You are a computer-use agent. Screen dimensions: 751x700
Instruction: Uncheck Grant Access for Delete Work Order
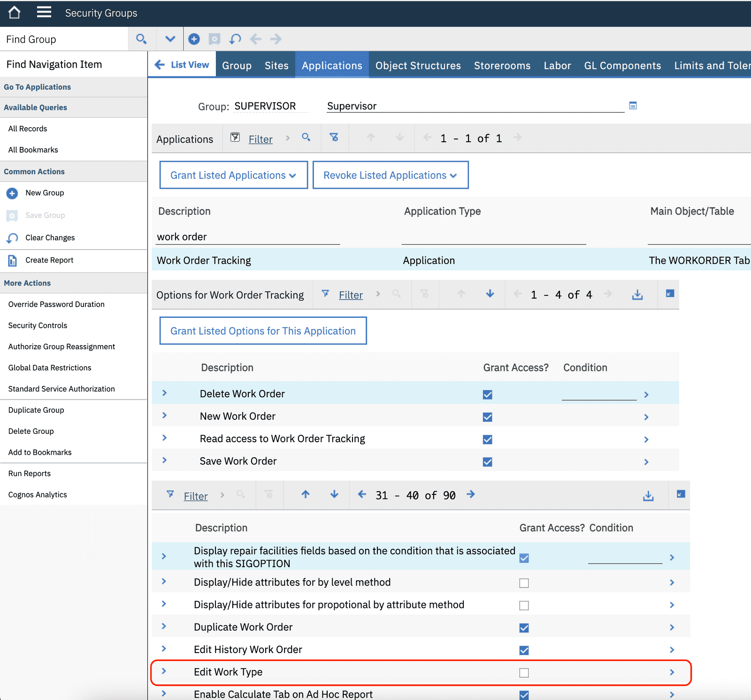(x=487, y=394)
